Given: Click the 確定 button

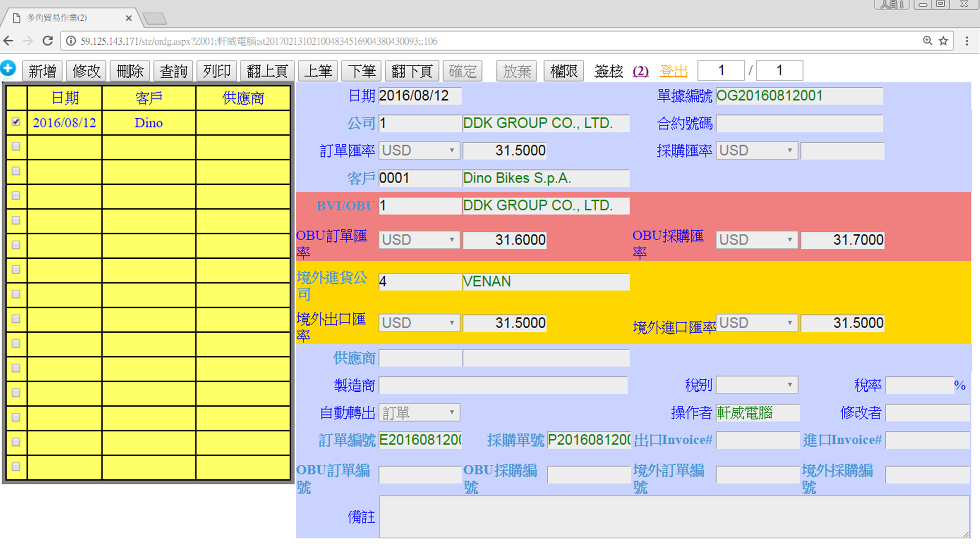Looking at the screenshot, I should click(x=463, y=71).
